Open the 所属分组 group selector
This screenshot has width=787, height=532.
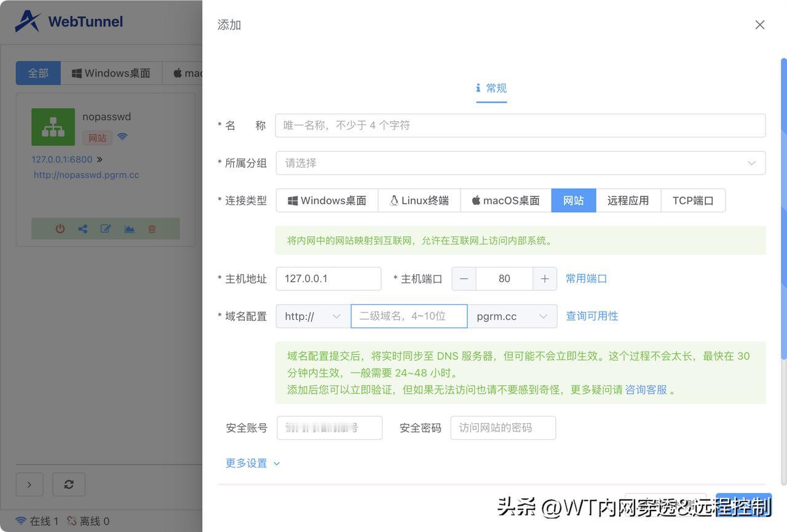521,162
